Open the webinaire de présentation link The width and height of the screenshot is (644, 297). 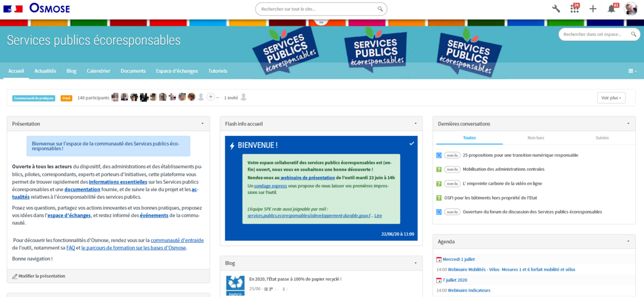[308, 178]
